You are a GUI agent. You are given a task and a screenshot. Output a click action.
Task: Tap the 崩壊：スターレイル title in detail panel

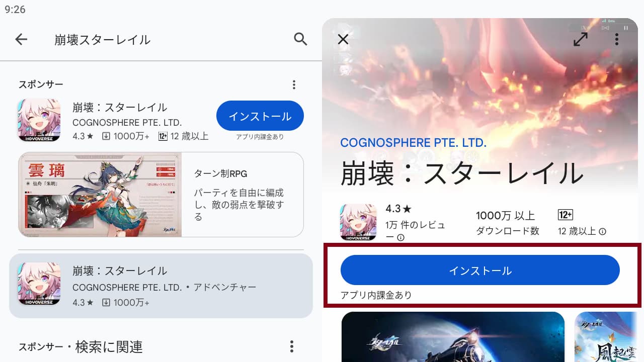tap(462, 173)
